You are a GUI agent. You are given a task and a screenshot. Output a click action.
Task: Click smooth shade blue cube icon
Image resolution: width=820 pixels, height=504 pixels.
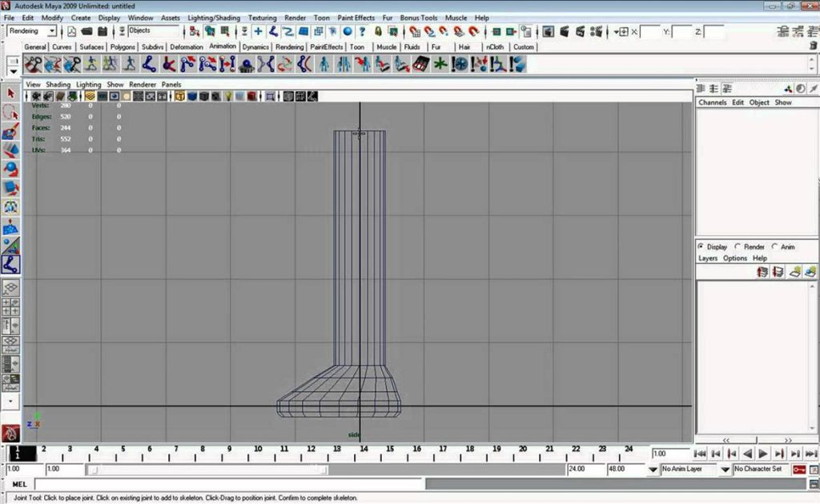coord(192,96)
